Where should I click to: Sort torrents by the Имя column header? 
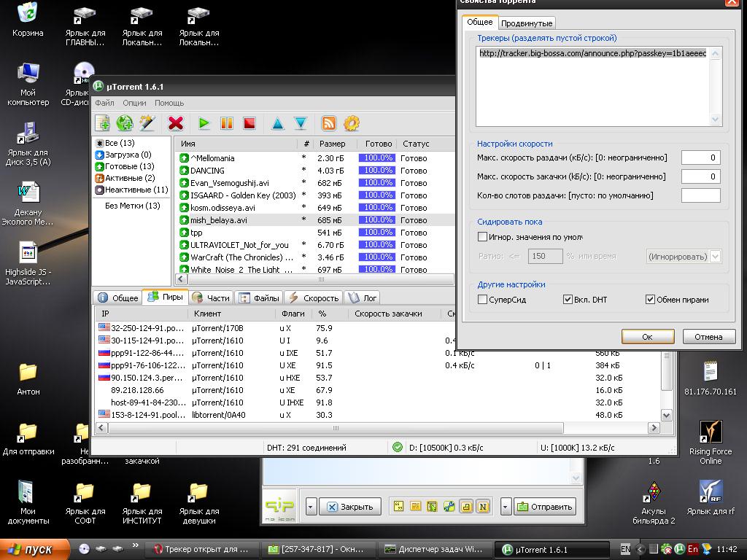coord(236,144)
